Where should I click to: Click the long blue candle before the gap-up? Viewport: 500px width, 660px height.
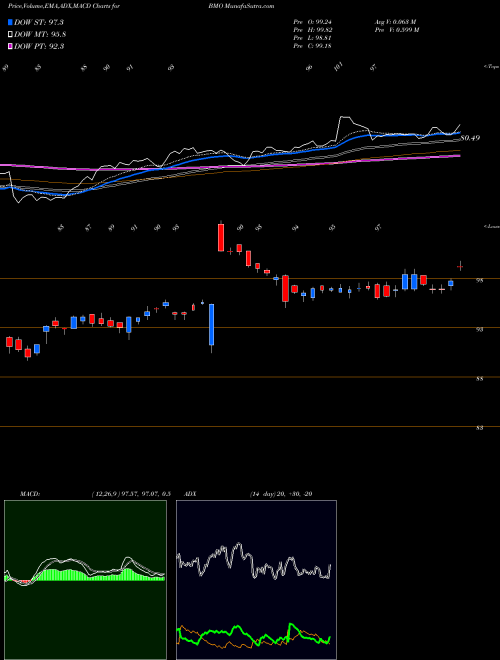coord(212,325)
